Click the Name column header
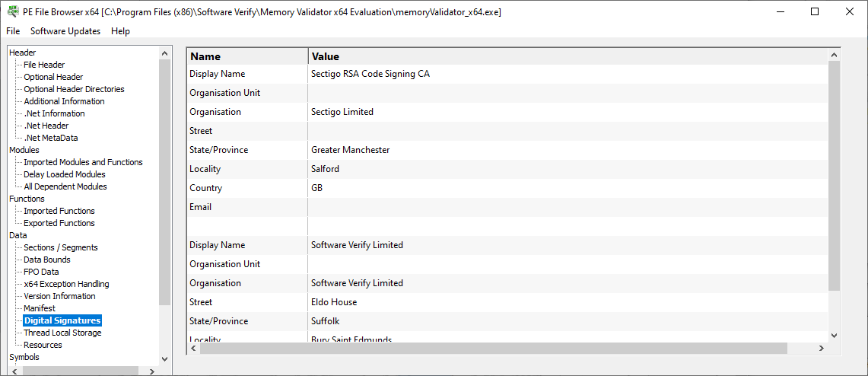 247,56
